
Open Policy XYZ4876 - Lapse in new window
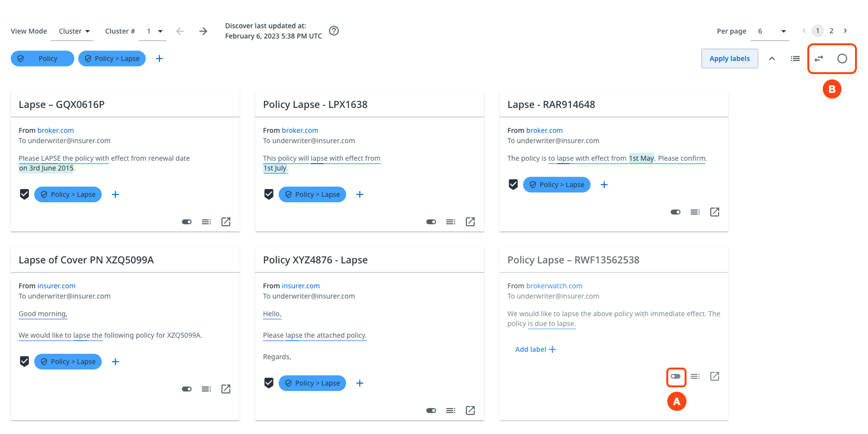click(470, 410)
